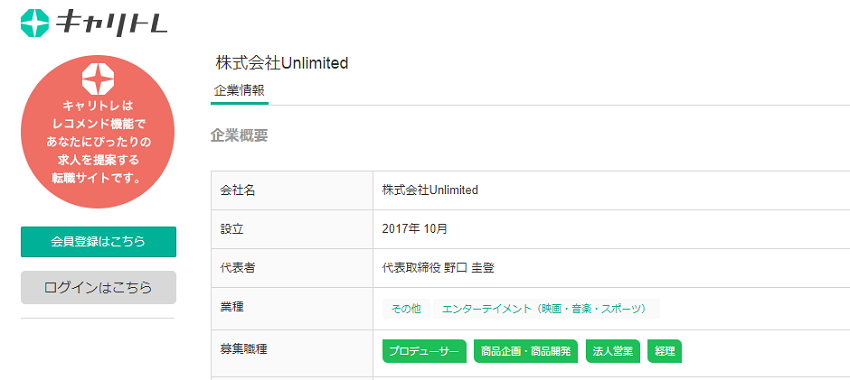Click the 株式会社Unlimited value in the table
Image resolution: width=850 pixels, height=380 pixels.
click(x=430, y=190)
